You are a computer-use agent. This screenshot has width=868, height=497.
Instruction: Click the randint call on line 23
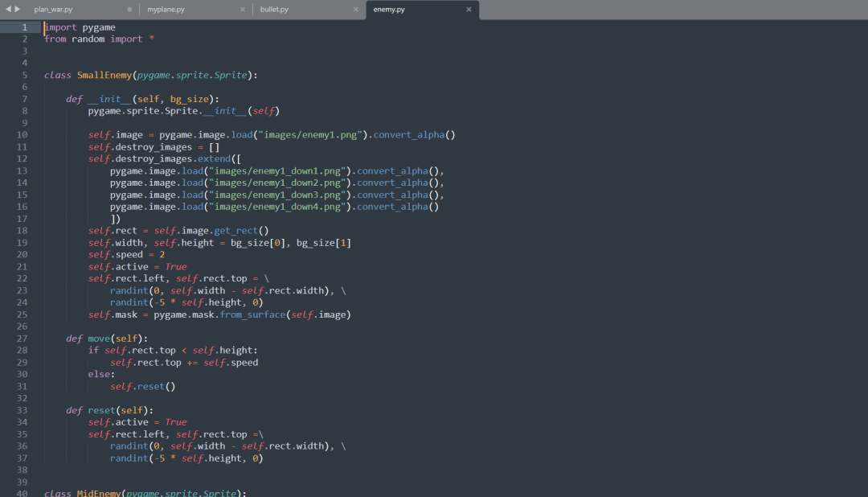[x=129, y=290]
